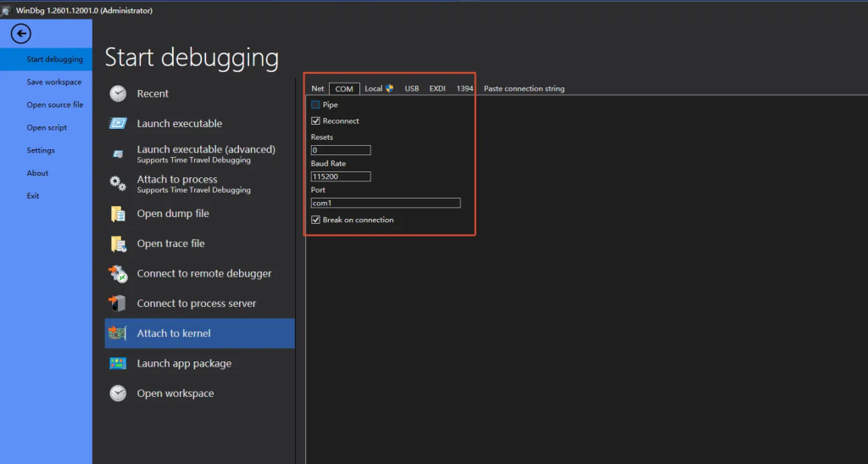Screen dimensions: 868x464
Task: Click the Baud Rate field showing 115200
Action: pyautogui.click(x=341, y=176)
